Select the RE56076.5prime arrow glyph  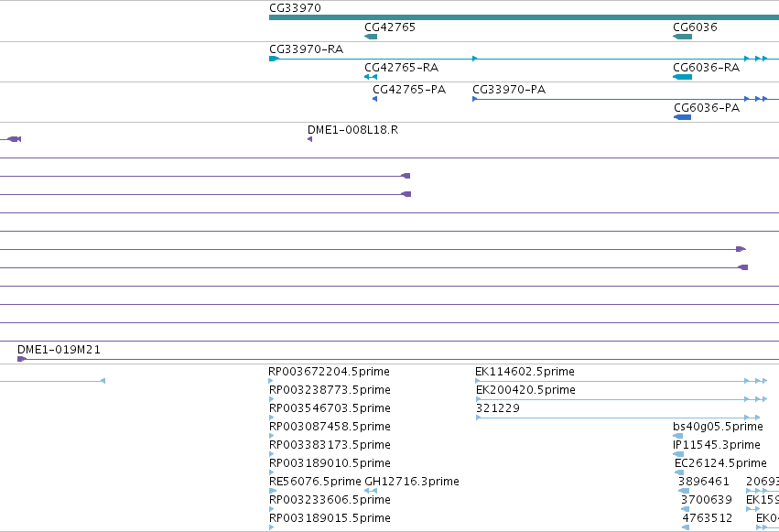point(273,491)
